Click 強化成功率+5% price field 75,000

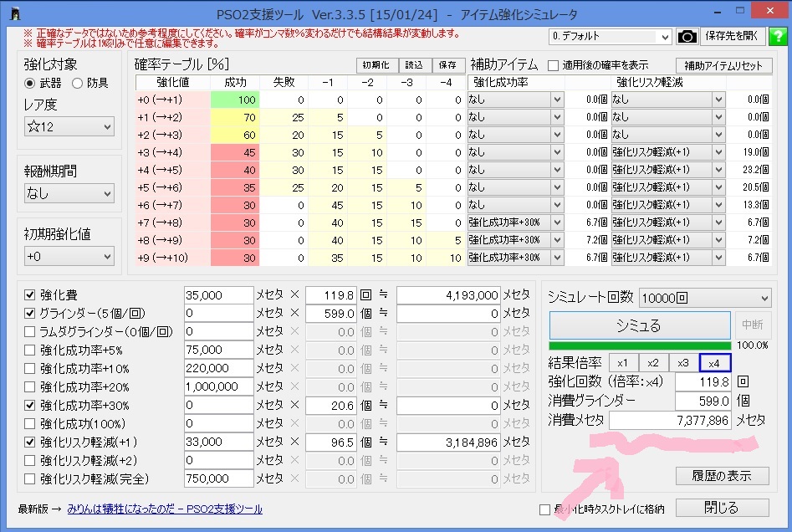pos(219,350)
